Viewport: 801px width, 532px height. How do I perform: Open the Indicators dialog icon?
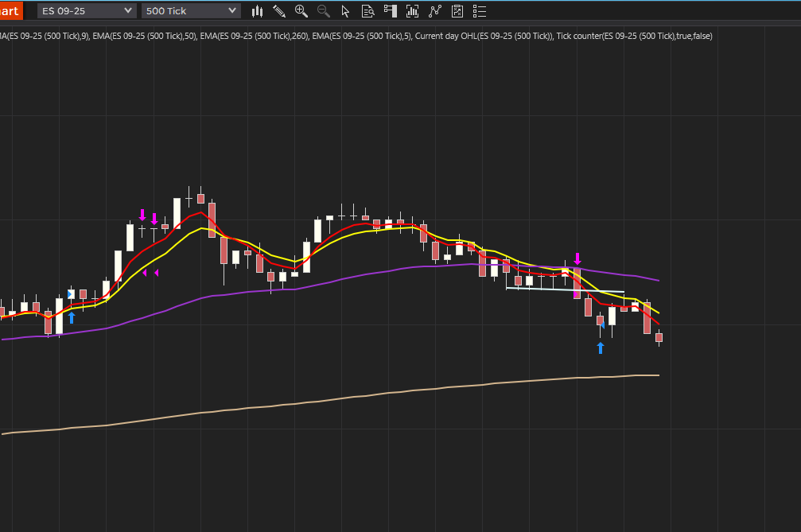[434, 11]
